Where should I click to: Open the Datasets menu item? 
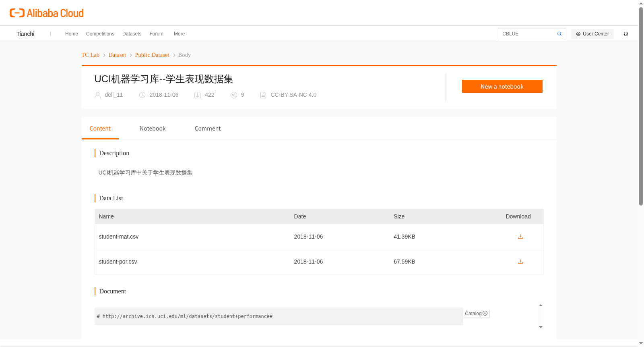132,34
